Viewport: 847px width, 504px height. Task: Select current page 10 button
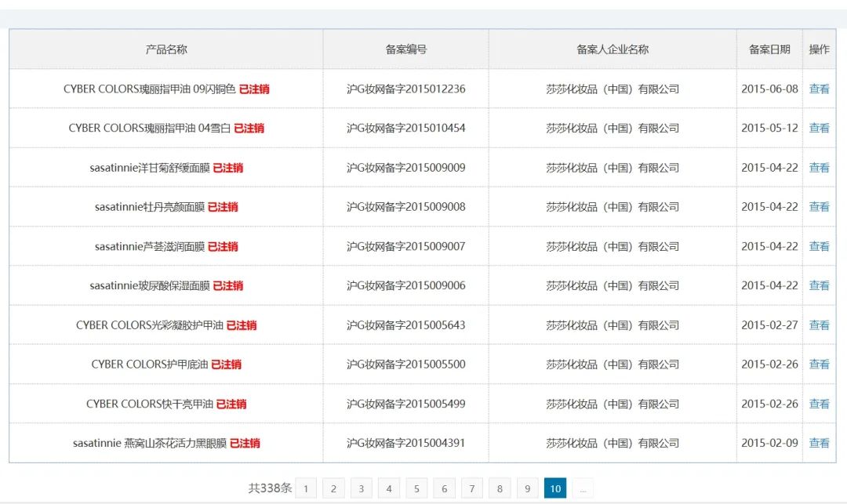pyautogui.click(x=555, y=488)
